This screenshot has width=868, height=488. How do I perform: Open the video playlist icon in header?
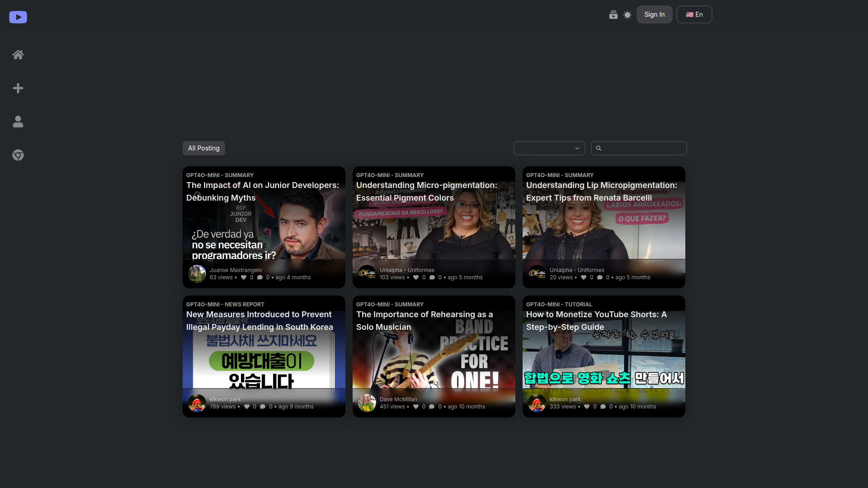613,15
